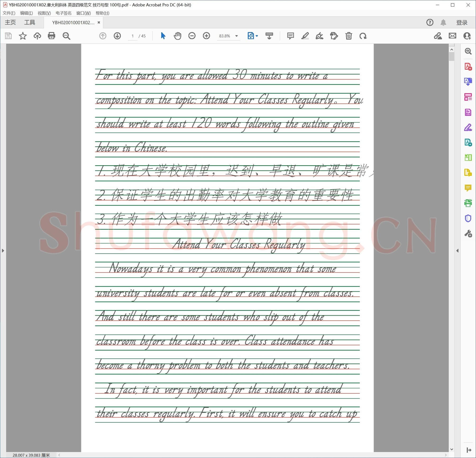
Task: Open the 编辑(E) menu
Action: pos(26,13)
